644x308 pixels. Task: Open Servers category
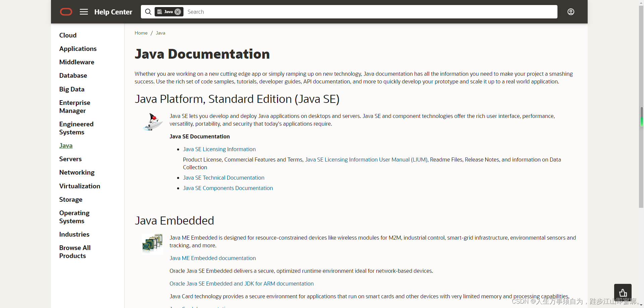click(70, 159)
